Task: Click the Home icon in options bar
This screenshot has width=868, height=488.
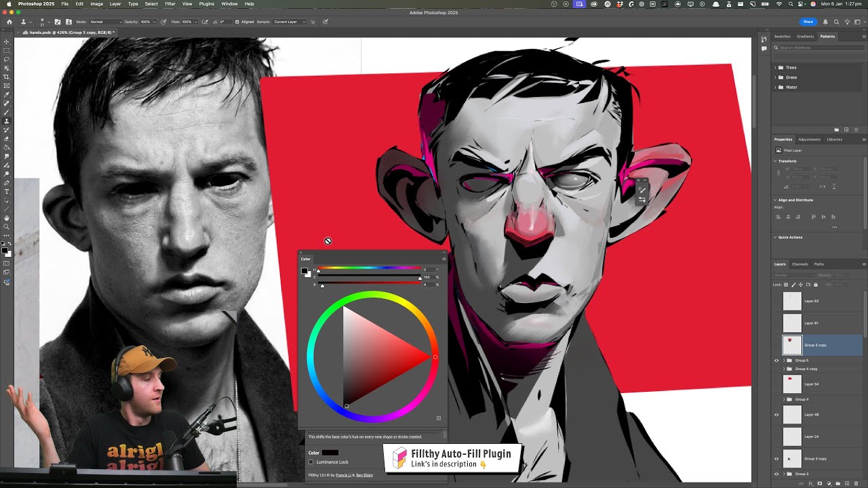Action: (9, 22)
